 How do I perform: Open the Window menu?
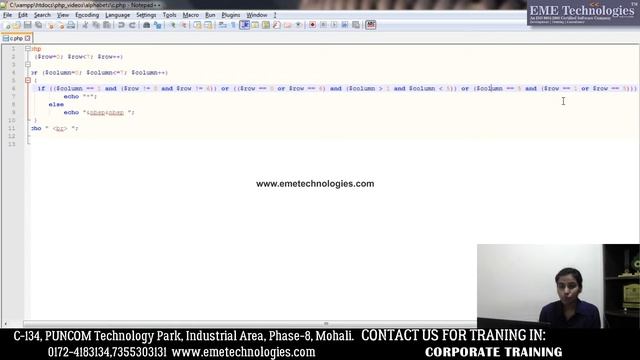point(257,15)
